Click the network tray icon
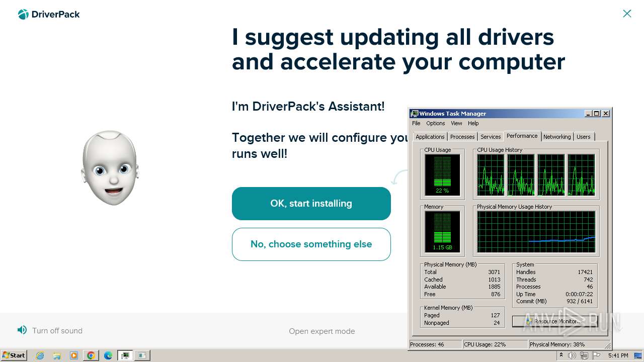644x362 pixels. 584,355
